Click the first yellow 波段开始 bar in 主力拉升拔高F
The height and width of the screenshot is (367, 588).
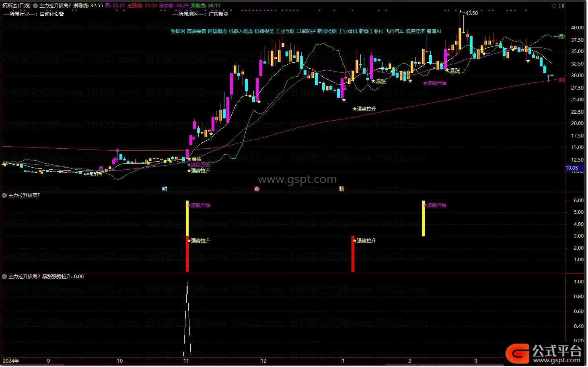tap(187, 218)
